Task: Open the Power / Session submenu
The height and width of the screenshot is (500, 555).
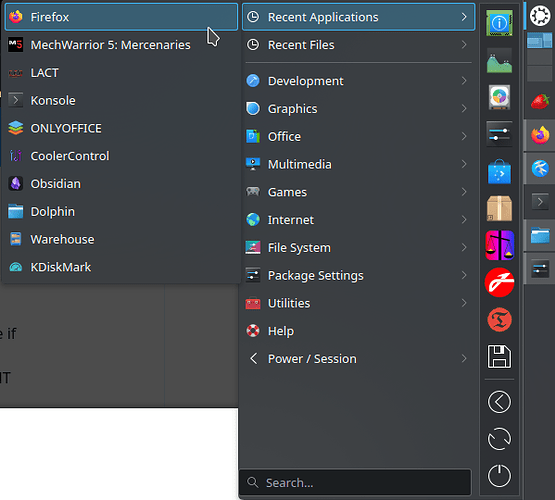Action: click(359, 359)
